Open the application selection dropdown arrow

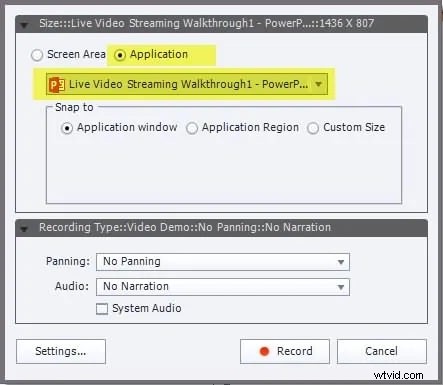tap(318, 84)
